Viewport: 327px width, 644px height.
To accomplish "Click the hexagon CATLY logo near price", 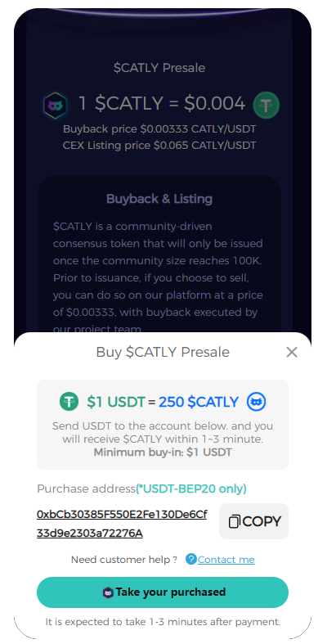I will [x=53, y=104].
